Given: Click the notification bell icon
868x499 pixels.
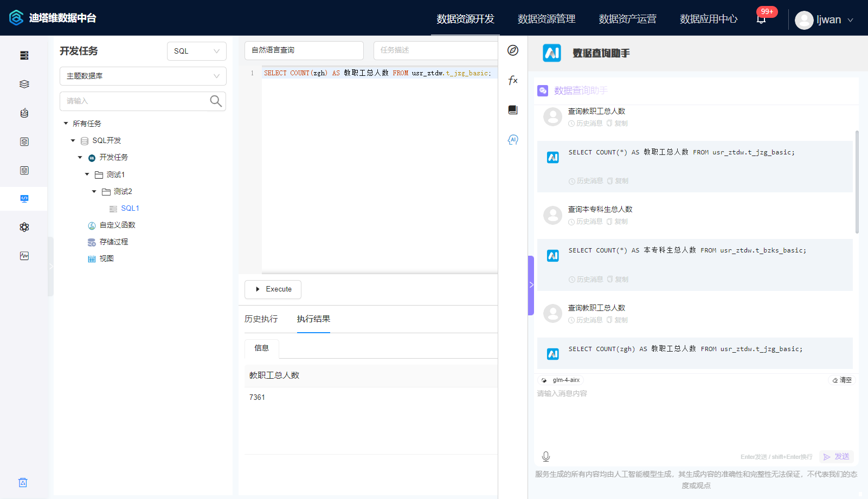Looking at the screenshot, I should click(761, 20).
